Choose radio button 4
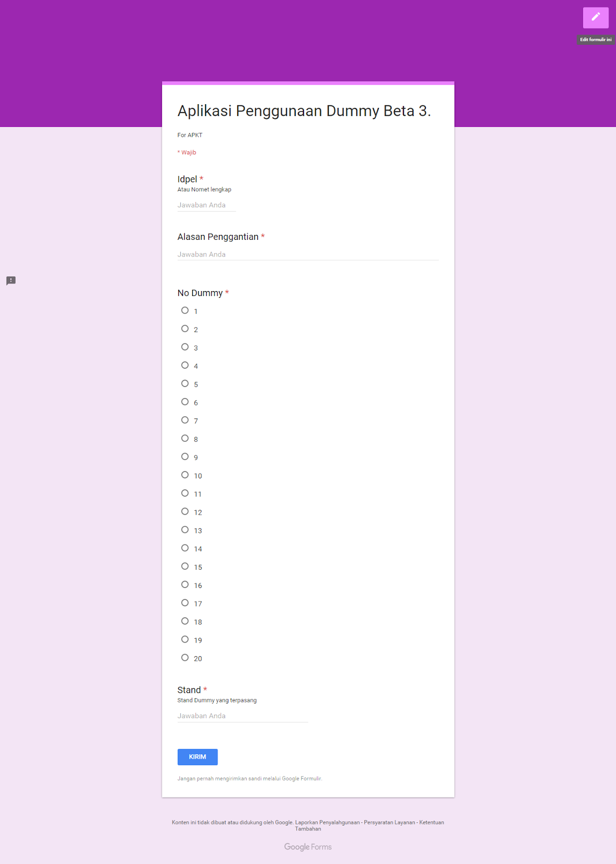The height and width of the screenshot is (864, 616). (x=185, y=366)
